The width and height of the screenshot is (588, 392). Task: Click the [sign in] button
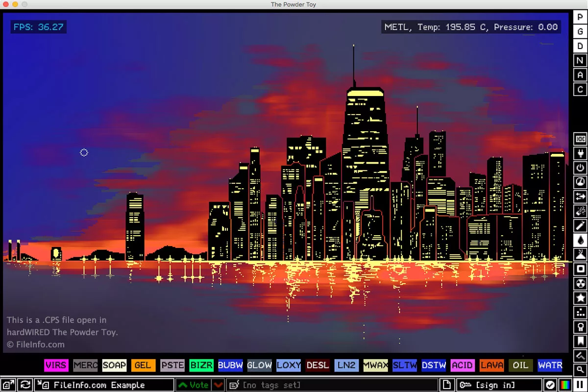coord(498,385)
